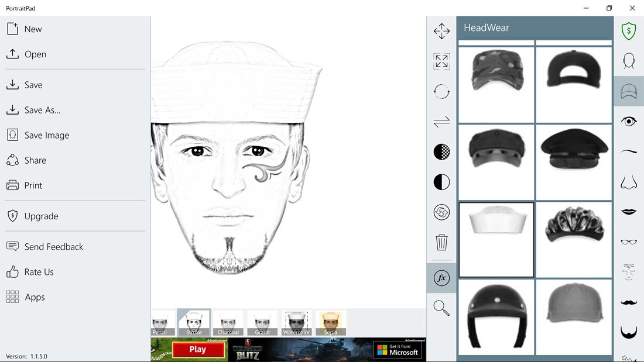644x362 pixels.
Task: Delete element with trash can icon
Action: (x=441, y=242)
